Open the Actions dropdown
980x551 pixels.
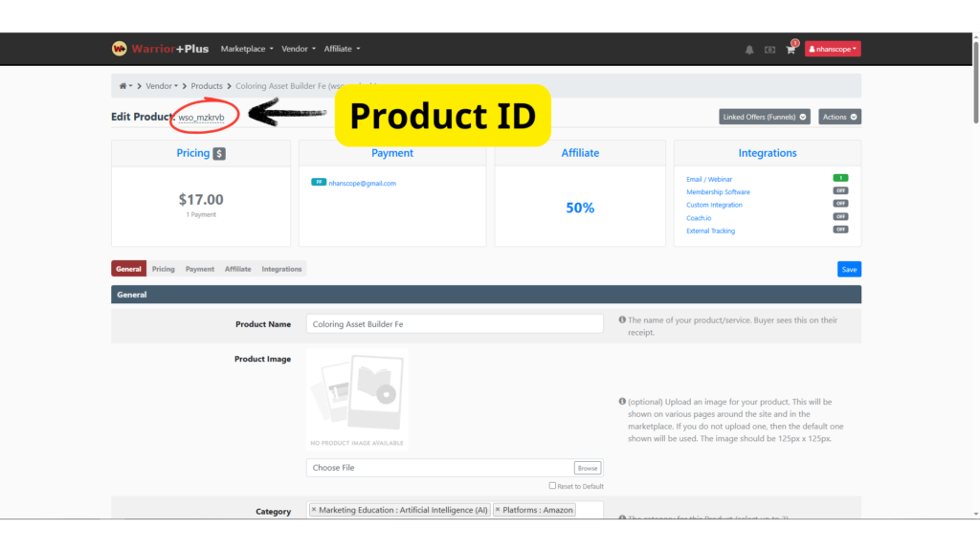point(839,117)
